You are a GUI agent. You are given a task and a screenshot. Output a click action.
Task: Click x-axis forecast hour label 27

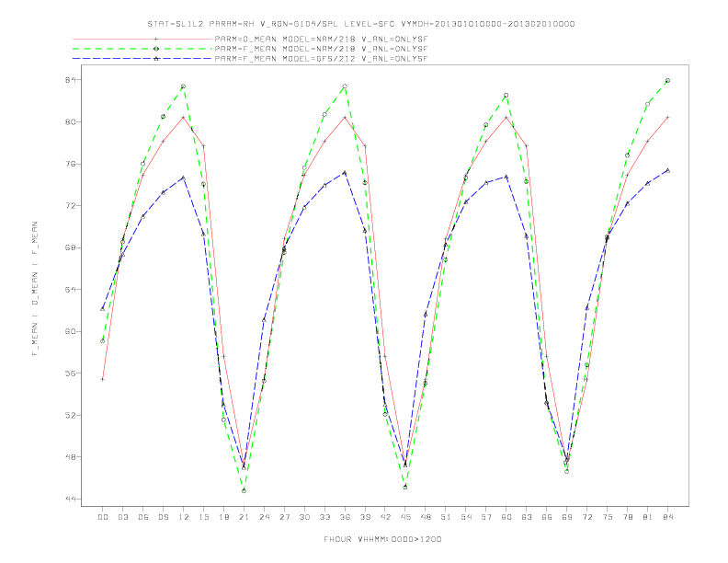[x=284, y=517]
